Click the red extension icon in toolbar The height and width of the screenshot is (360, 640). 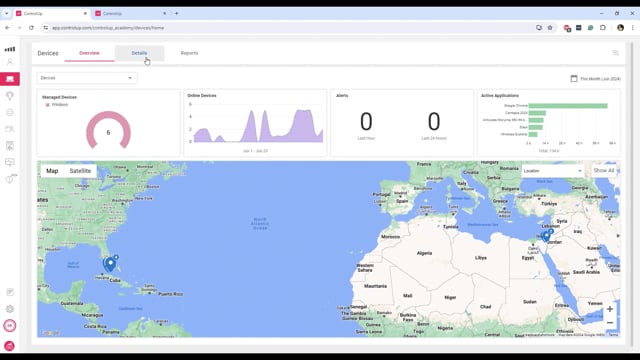(x=567, y=28)
